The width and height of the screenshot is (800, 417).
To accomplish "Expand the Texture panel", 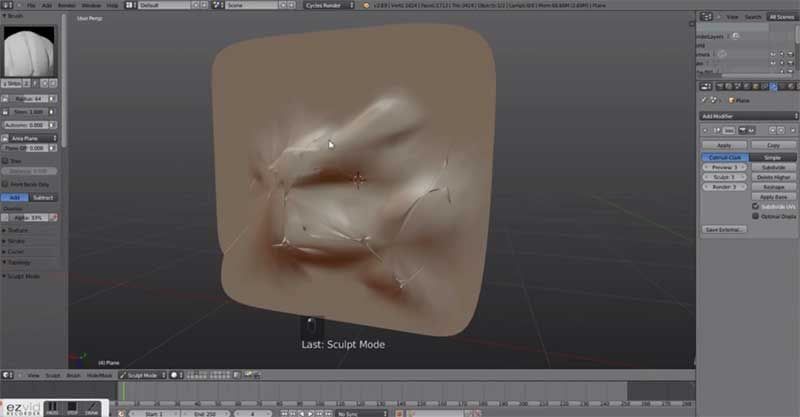I will pos(16,230).
